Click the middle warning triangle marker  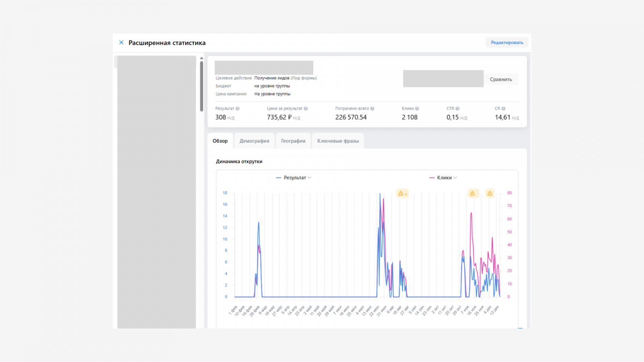click(473, 193)
